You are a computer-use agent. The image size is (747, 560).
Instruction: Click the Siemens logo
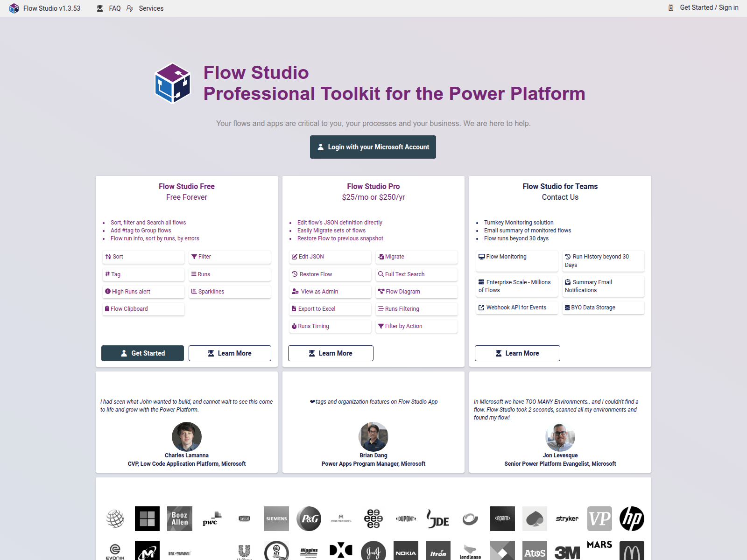tap(276, 518)
